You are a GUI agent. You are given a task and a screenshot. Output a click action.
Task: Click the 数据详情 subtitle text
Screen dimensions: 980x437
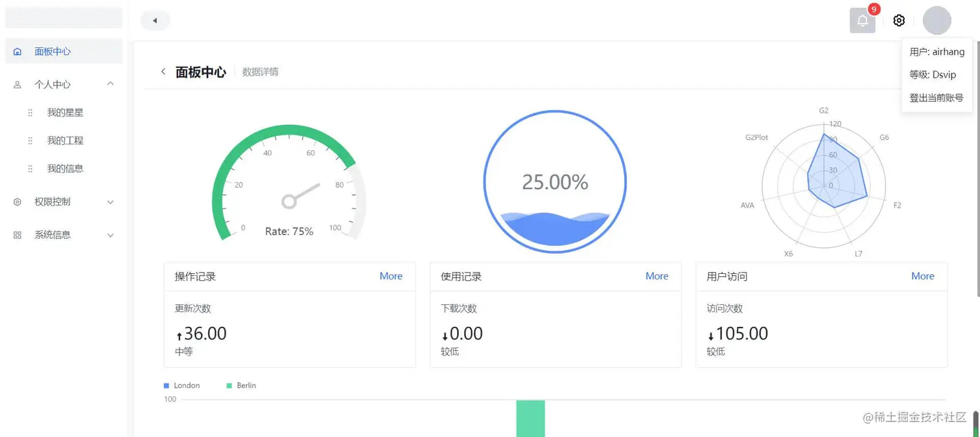(261, 72)
